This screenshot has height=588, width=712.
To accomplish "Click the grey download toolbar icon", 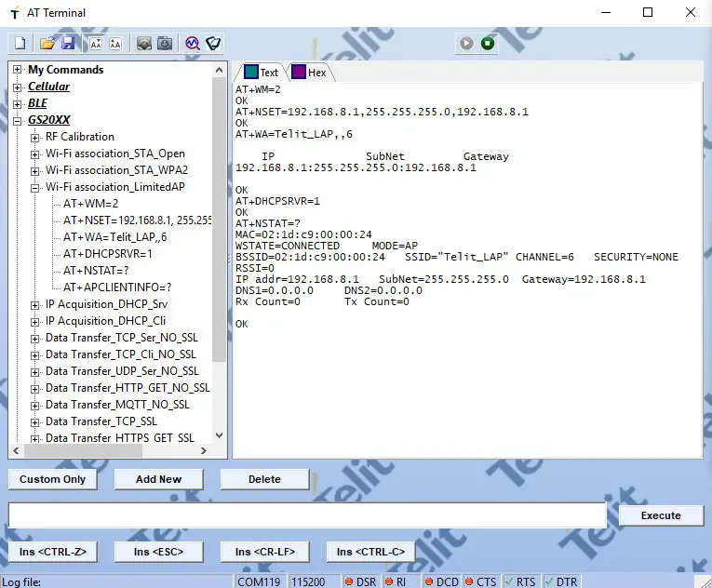I will pyautogui.click(x=165, y=44).
